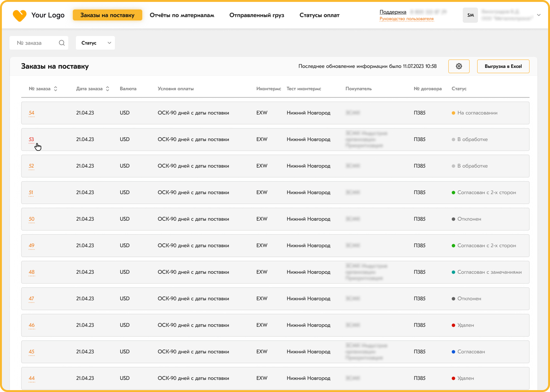Open order number 50

(31, 219)
